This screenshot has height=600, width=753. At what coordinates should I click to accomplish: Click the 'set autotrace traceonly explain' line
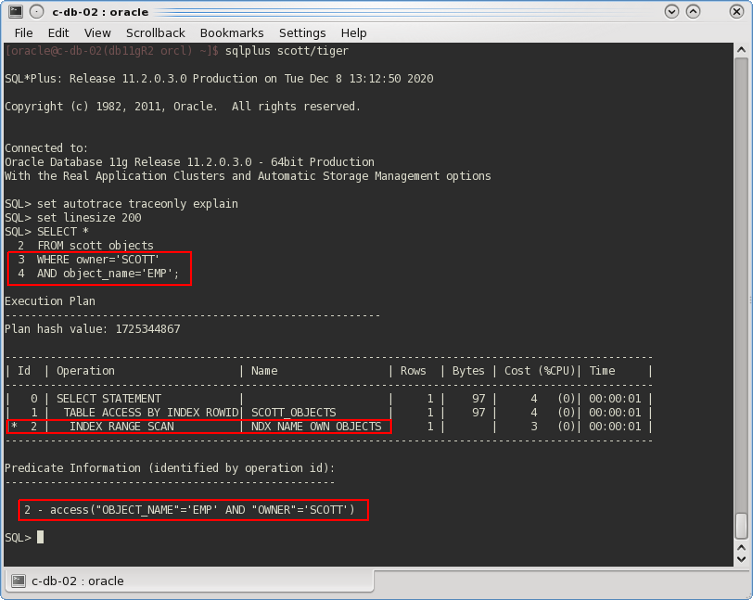click(x=121, y=204)
